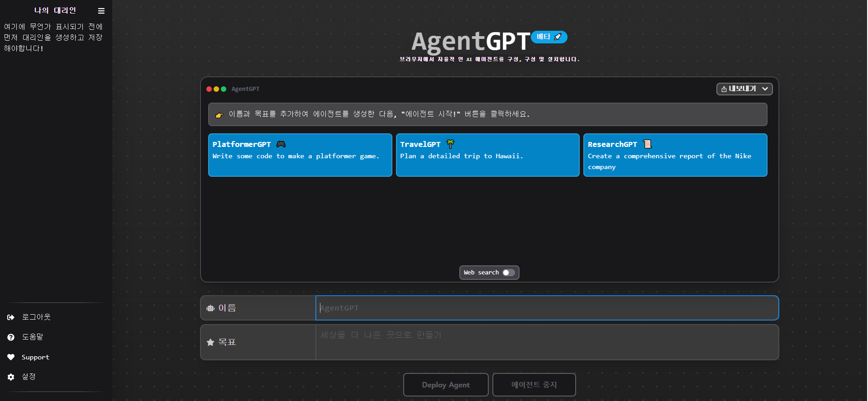Click the AgentGPT heading logo
Image resolution: width=868 pixels, height=401 pixels.
[471, 42]
